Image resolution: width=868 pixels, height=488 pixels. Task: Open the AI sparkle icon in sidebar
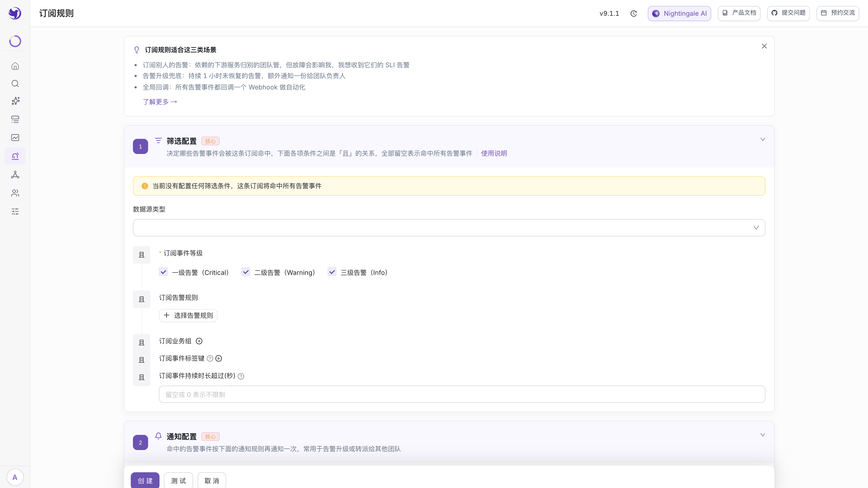coord(15,101)
